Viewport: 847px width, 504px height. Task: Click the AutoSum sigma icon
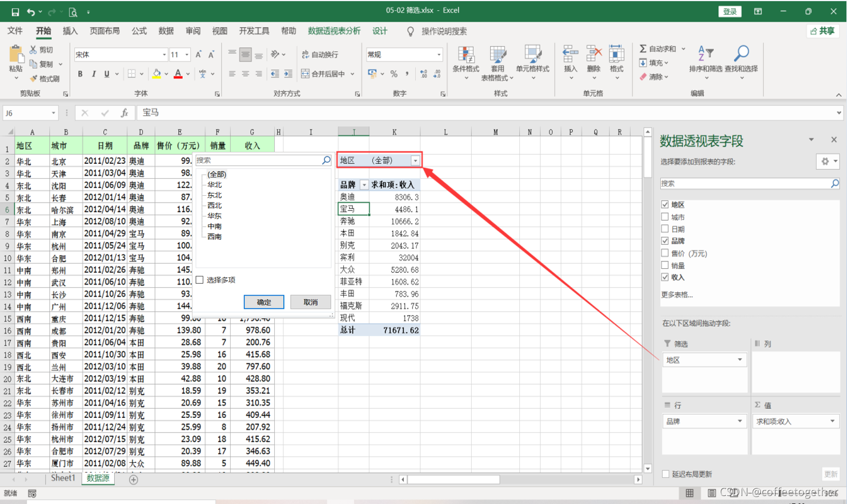(643, 49)
